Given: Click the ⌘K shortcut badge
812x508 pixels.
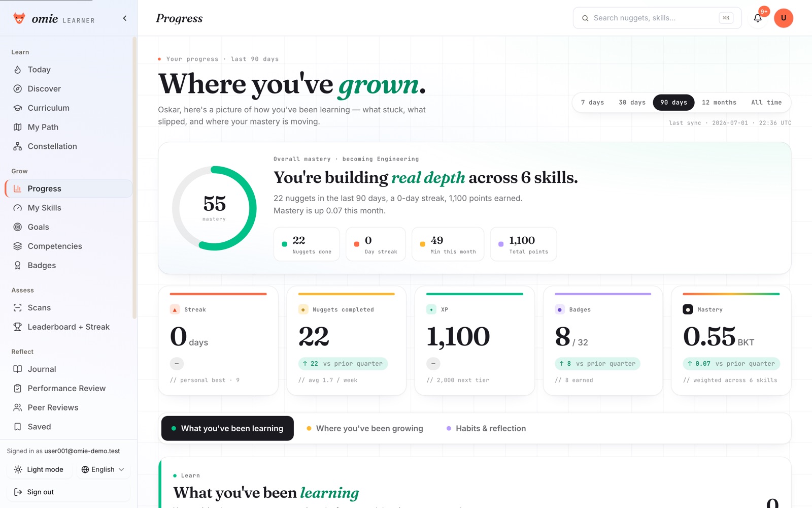Looking at the screenshot, I should tap(726, 18).
